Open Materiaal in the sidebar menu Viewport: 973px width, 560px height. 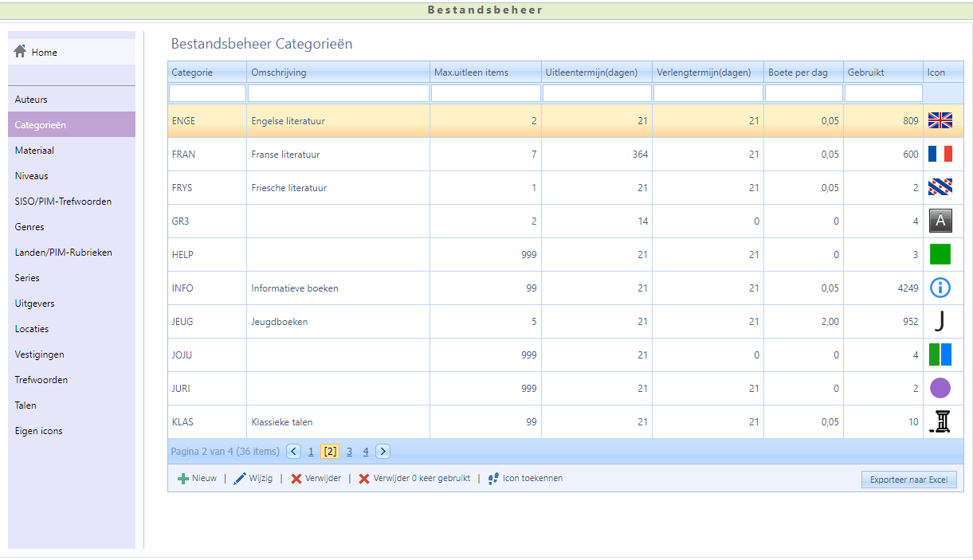[34, 151]
